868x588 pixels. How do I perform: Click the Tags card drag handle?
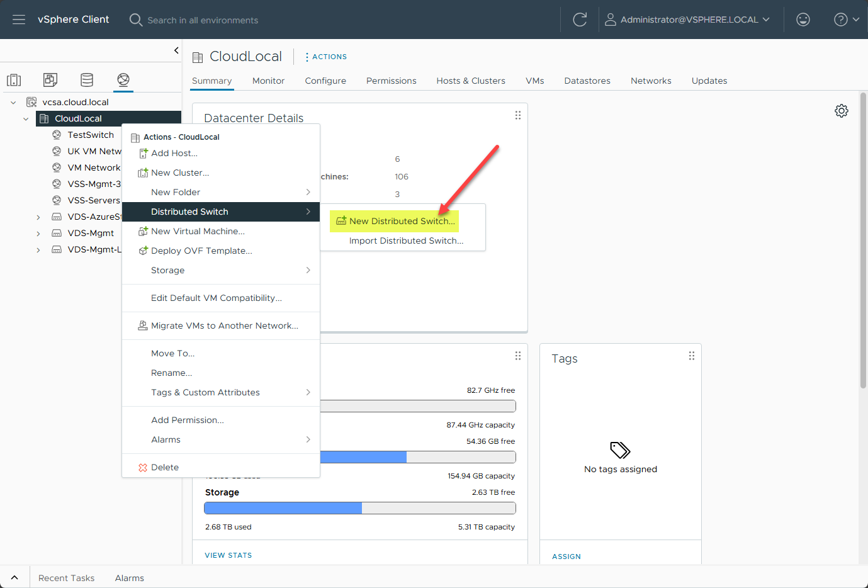(x=692, y=356)
